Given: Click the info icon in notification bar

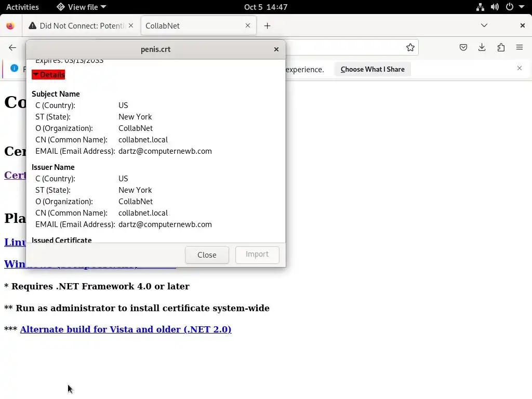Looking at the screenshot, I should tap(14, 68).
